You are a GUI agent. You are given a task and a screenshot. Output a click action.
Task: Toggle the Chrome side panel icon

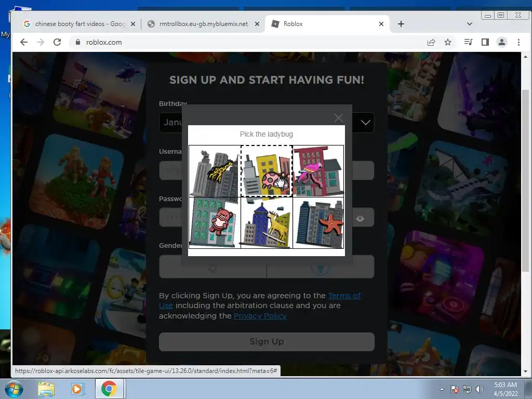[485, 42]
